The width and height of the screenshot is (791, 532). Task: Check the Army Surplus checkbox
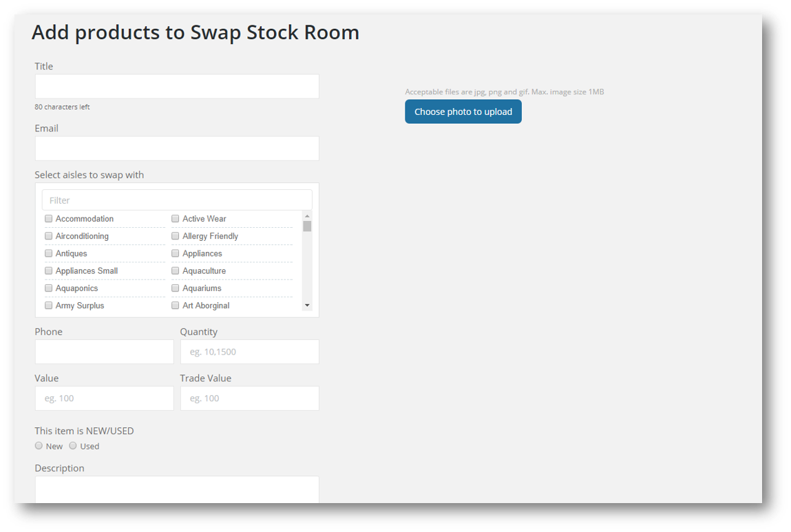tap(48, 305)
